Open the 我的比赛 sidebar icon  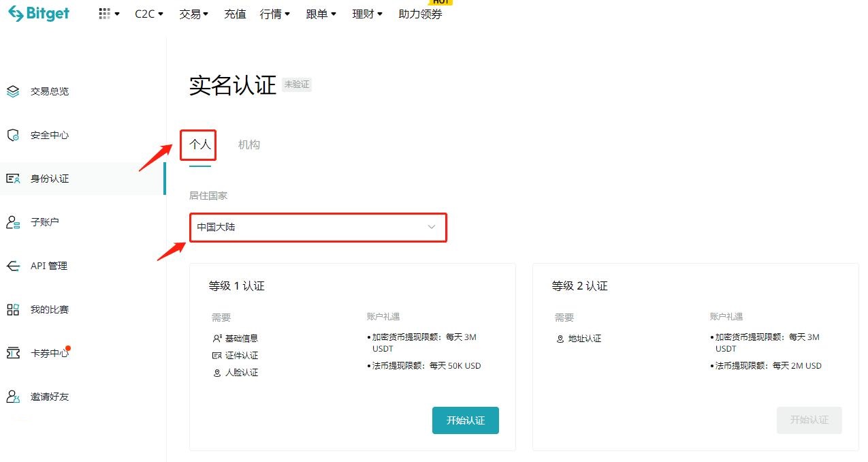click(x=12, y=309)
